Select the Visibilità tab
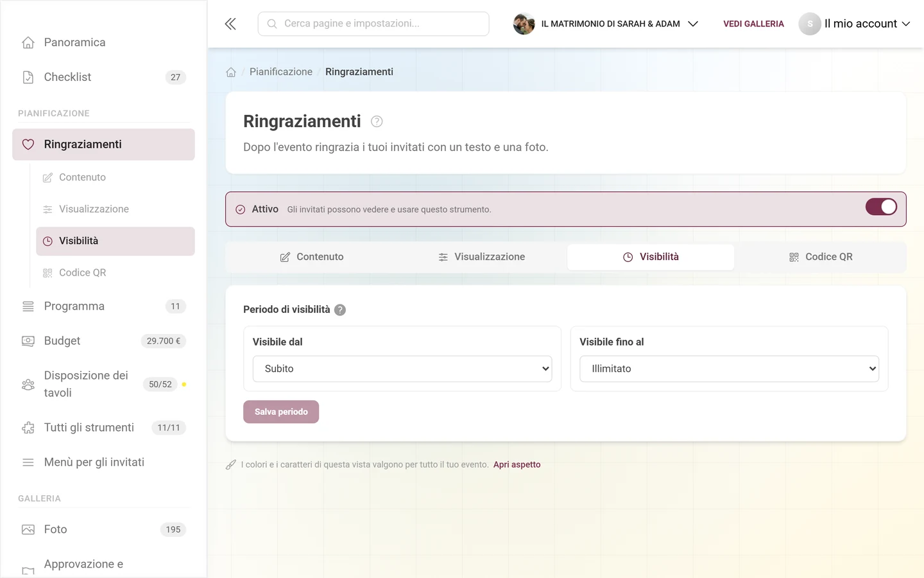Screen dimensions: 924x578 pyautogui.click(x=651, y=257)
